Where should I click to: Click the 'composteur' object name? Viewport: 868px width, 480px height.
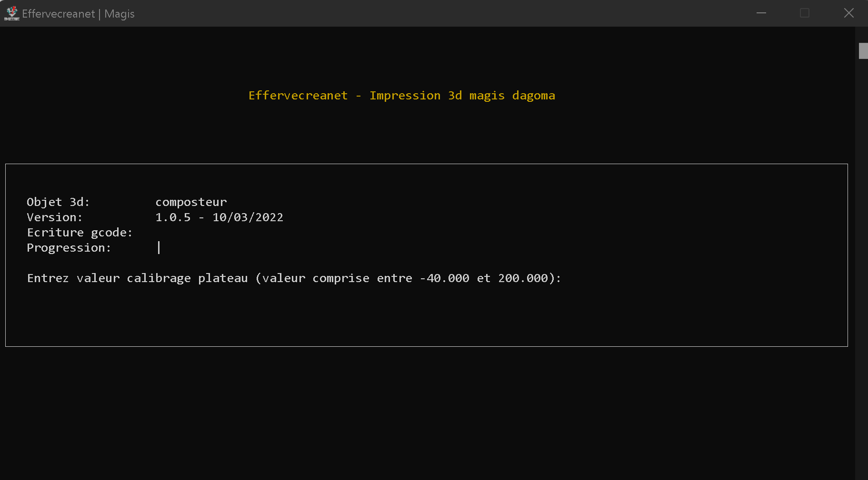coord(191,203)
